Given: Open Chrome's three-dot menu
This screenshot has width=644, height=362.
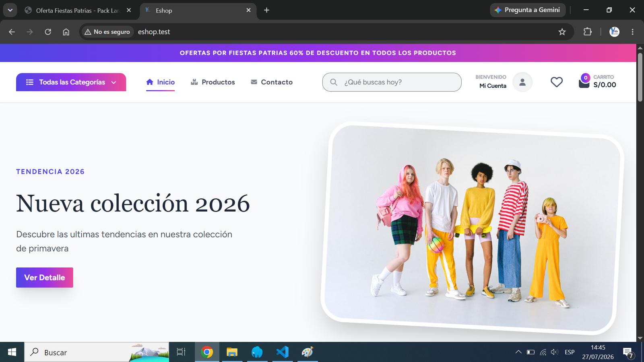Looking at the screenshot, I should (632, 32).
